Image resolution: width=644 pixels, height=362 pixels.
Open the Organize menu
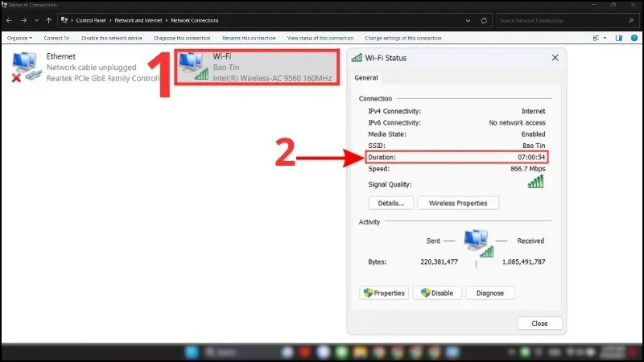tap(19, 38)
